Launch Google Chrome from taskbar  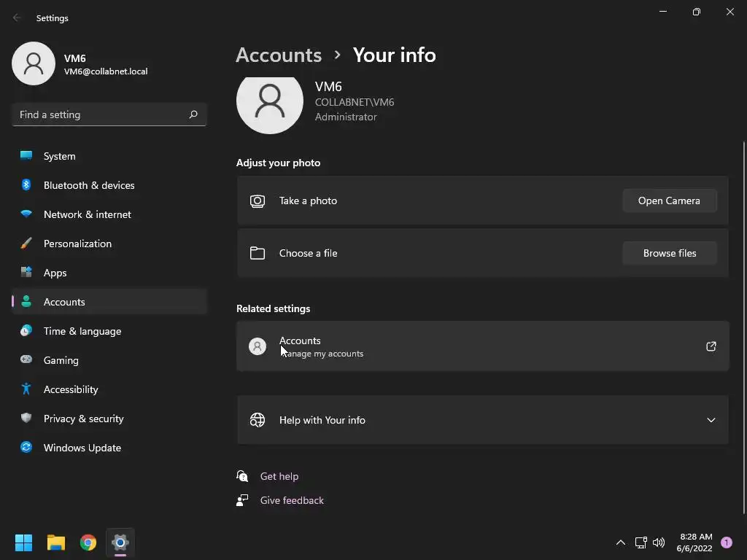(x=88, y=542)
